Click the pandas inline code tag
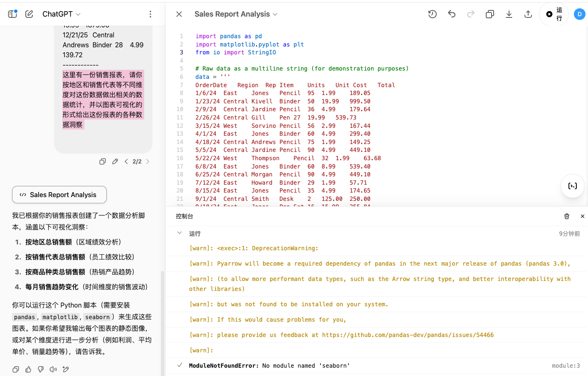This screenshot has width=588, height=376. [25, 317]
